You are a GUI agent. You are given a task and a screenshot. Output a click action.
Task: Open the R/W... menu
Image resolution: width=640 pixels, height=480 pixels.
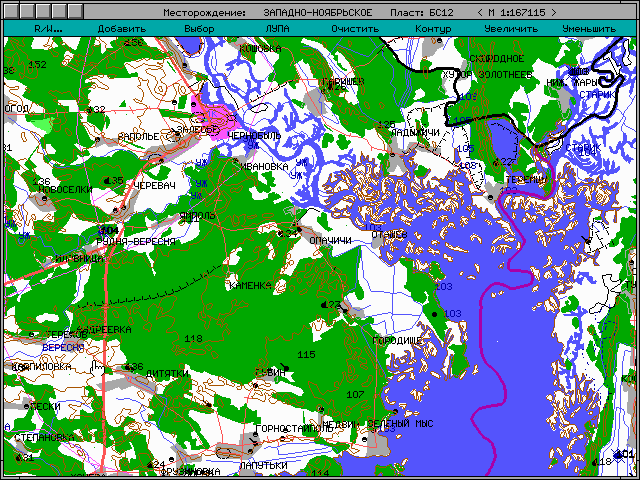[x=46, y=29]
